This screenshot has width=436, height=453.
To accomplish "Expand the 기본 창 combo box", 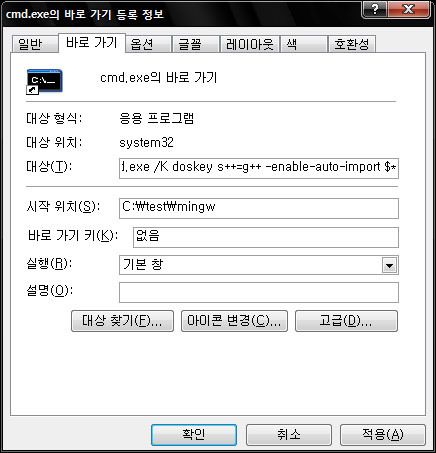I will coord(259,265).
